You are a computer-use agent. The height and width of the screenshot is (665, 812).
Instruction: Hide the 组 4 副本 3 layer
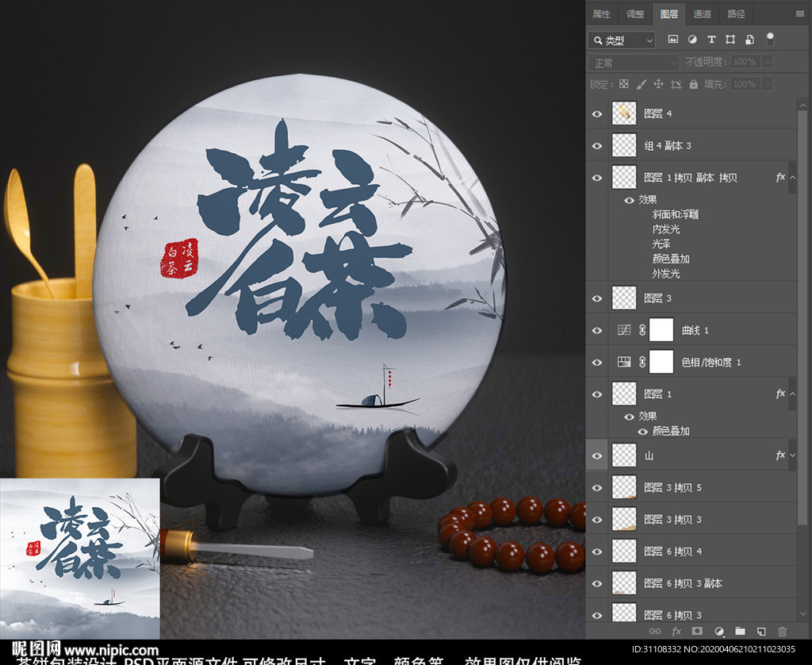pyautogui.click(x=597, y=146)
